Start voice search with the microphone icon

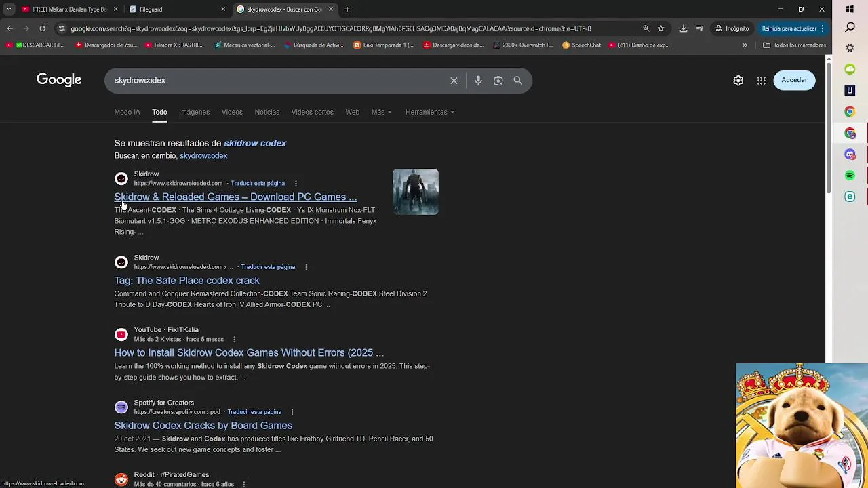tap(478, 81)
